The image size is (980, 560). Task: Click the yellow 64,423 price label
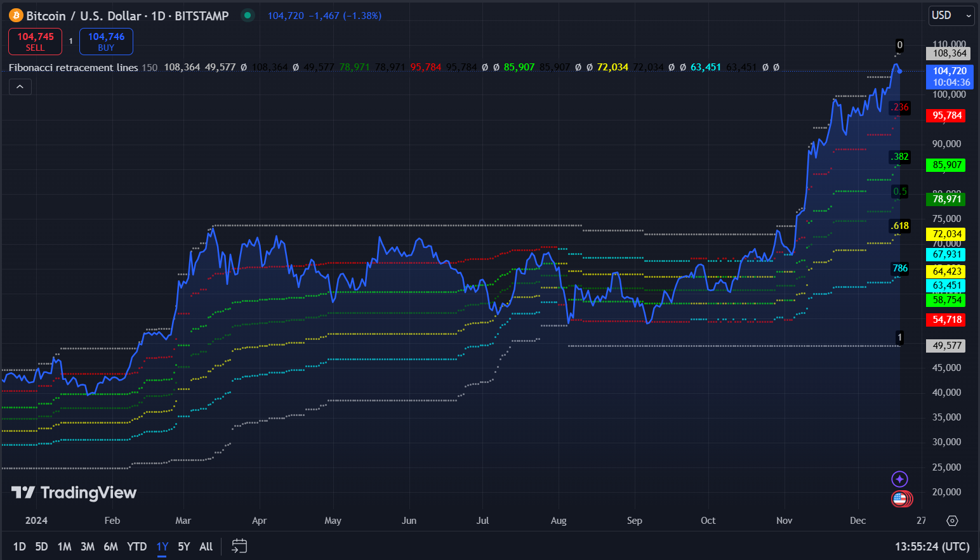(x=946, y=271)
